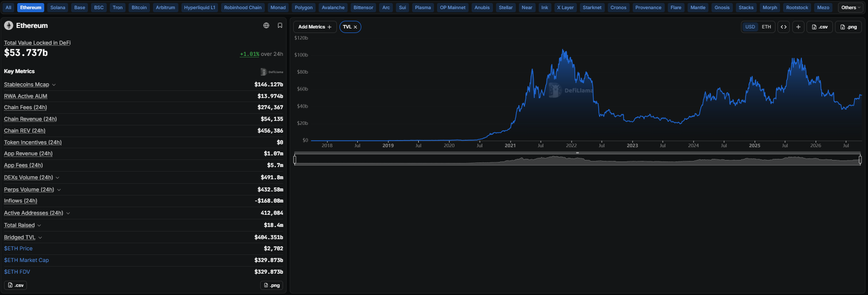Open the Robinhood Chain tab
This screenshot has height=295, width=868.
pyautogui.click(x=243, y=8)
